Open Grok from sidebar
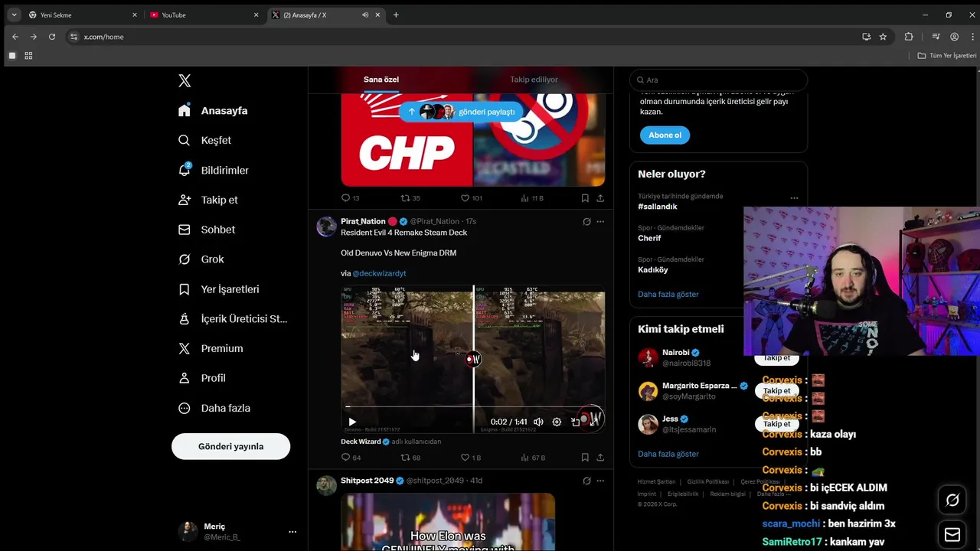The image size is (980, 551). pos(201,259)
